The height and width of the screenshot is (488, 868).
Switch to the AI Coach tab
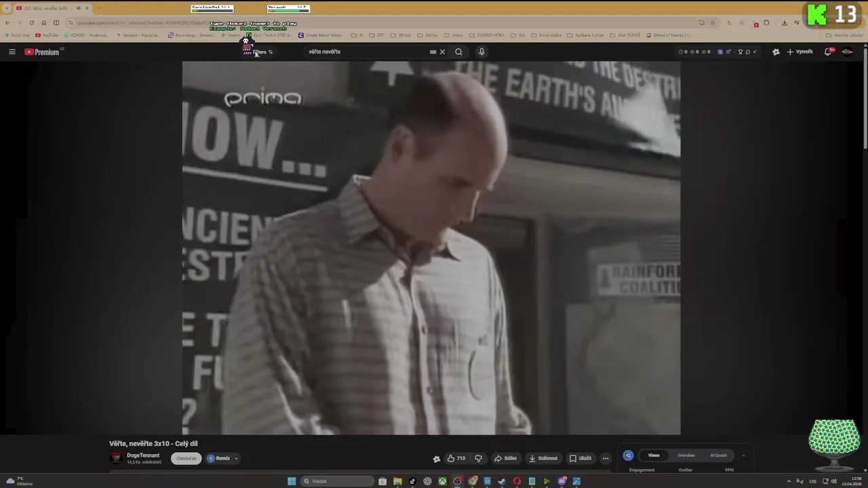click(718, 455)
